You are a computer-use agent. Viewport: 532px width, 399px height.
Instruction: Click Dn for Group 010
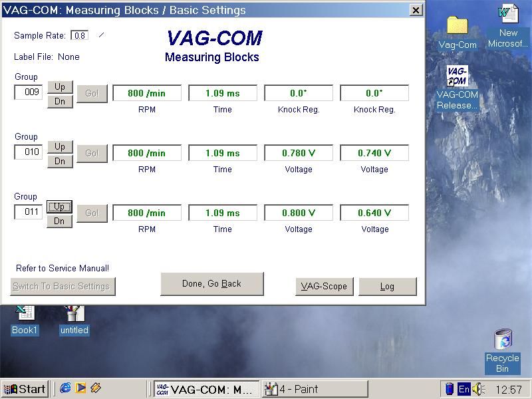click(x=60, y=161)
